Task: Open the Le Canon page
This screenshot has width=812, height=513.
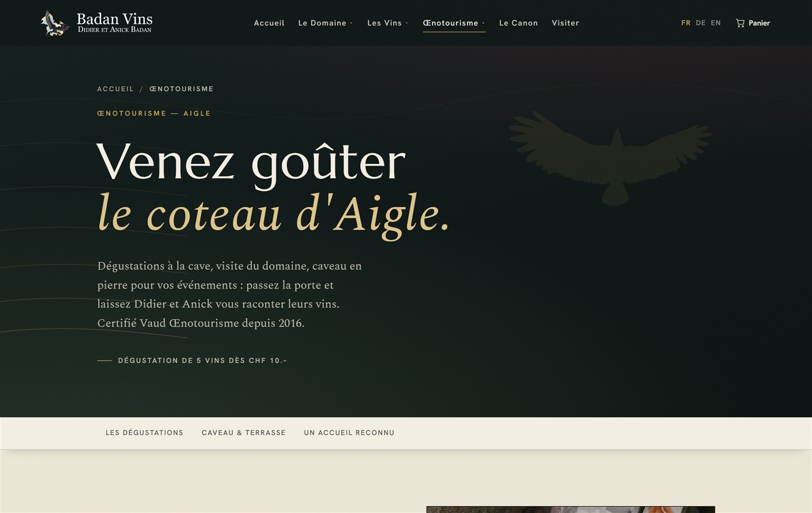Action: point(519,23)
